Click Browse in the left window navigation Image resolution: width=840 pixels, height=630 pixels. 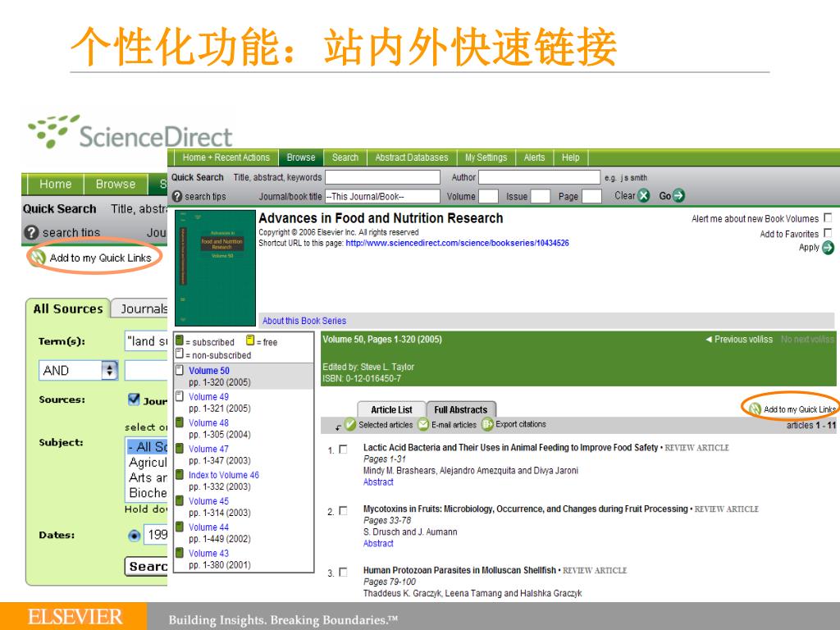click(x=116, y=185)
